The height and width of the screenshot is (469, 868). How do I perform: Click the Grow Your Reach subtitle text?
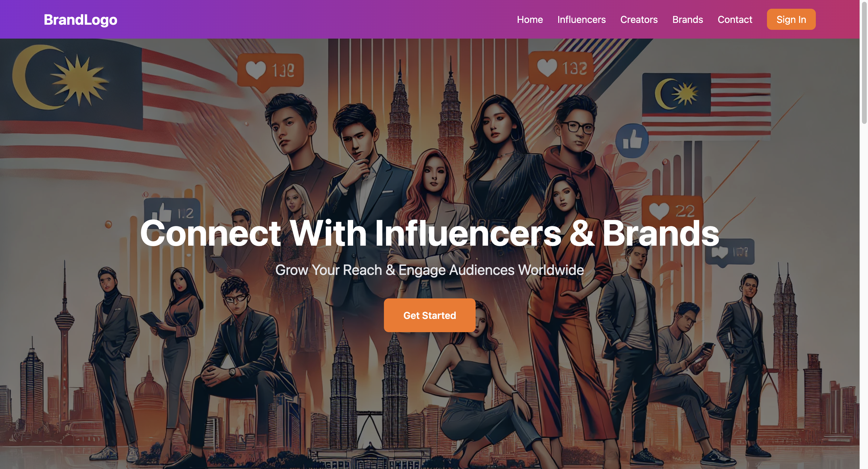pyautogui.click(x=429, y=270)
